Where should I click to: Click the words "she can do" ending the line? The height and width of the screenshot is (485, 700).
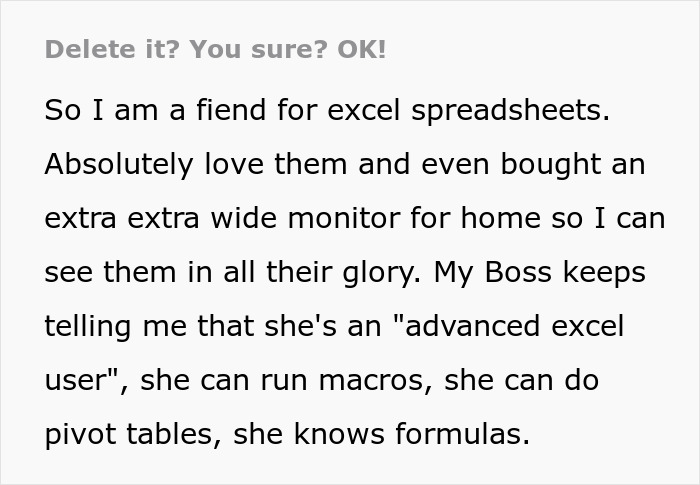[525, 380]
